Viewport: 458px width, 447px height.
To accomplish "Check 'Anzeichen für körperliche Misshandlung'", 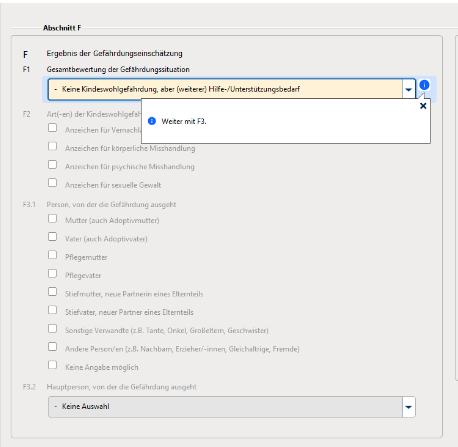I will point(52,146).
